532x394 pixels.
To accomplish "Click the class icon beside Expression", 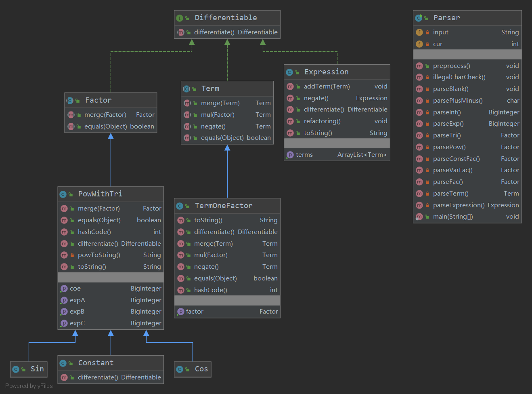I will (x=289, y=72).
